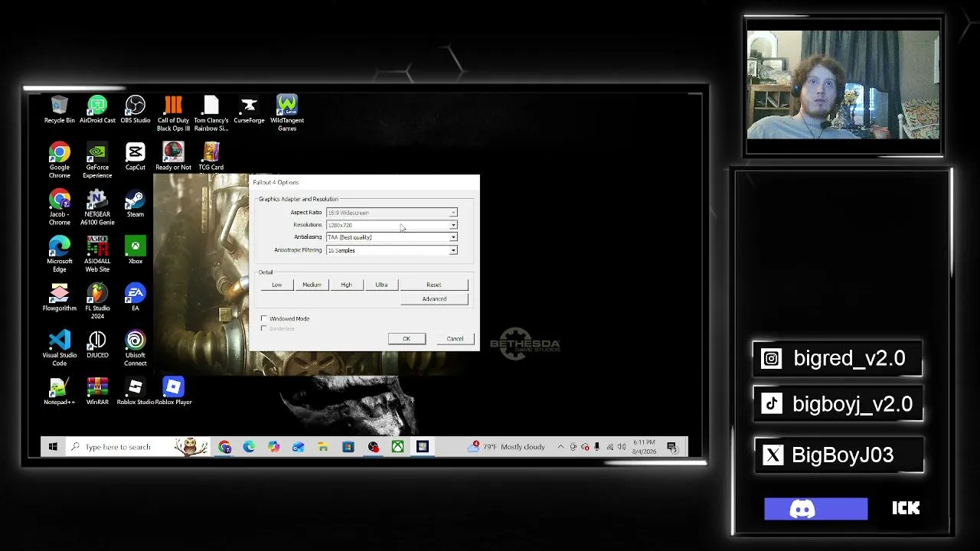Open the Xbox desktop shortcut
This screenshot has height=551, width=980.
pyautogui.click(x=136, y=250)
